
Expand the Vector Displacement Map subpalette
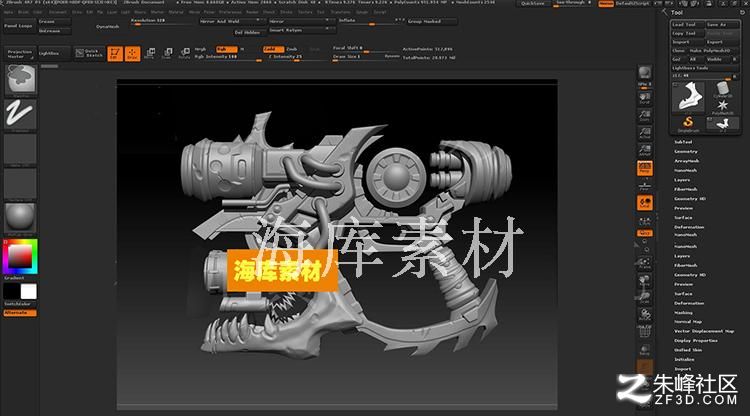(704, 331)
